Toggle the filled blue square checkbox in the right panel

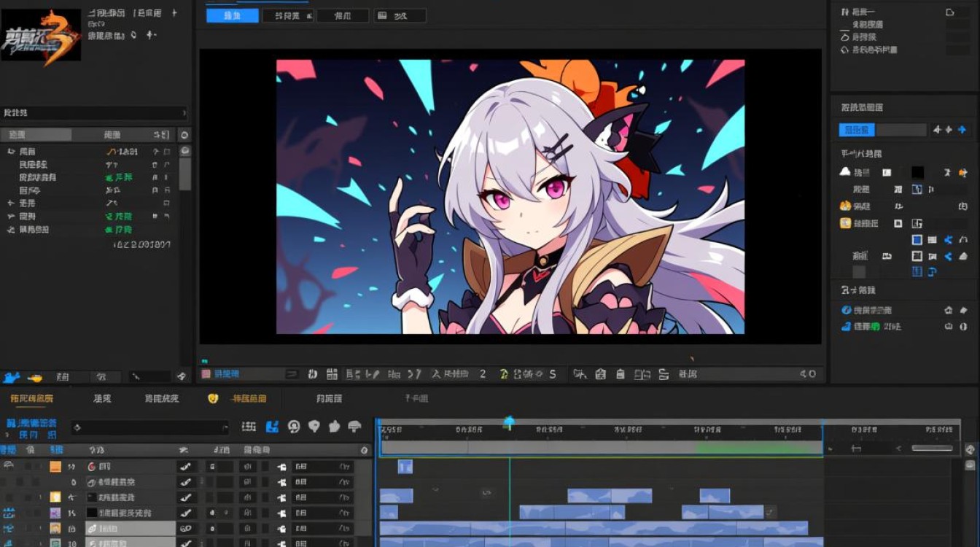pos(917,240)
